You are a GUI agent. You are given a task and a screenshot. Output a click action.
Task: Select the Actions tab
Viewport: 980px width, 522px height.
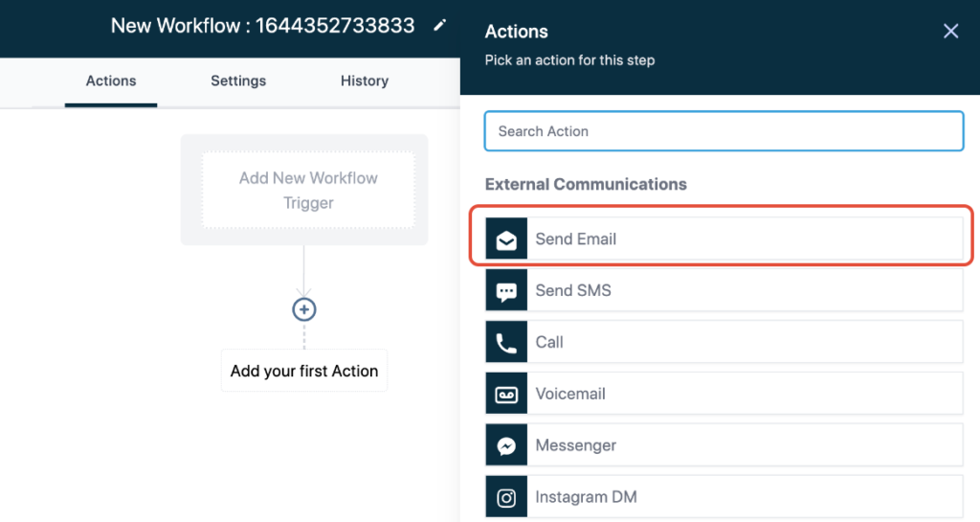pos(111,80)
